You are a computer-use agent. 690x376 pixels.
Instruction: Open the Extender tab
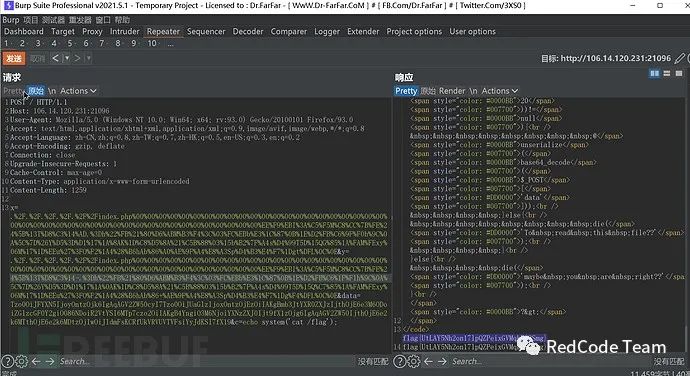[363, 31]
